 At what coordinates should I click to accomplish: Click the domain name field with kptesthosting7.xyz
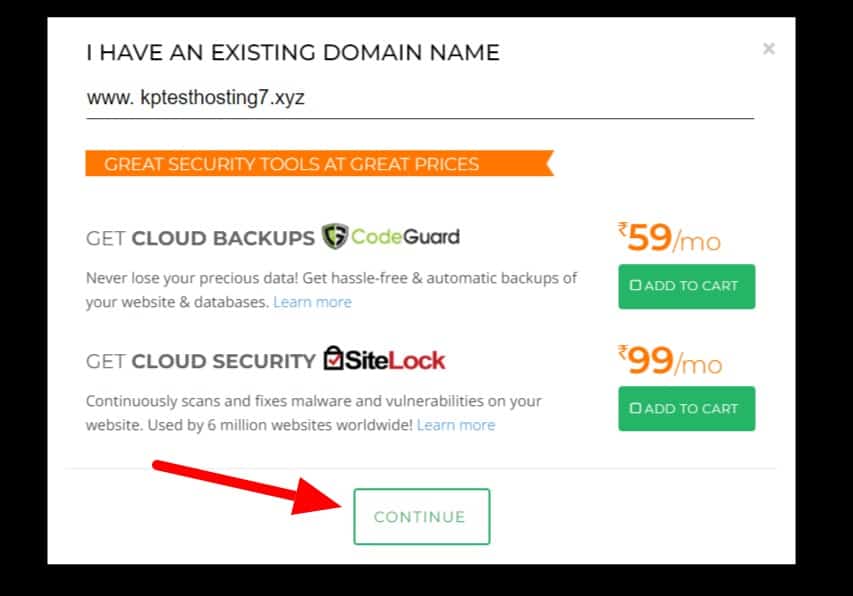click(420, 99)
